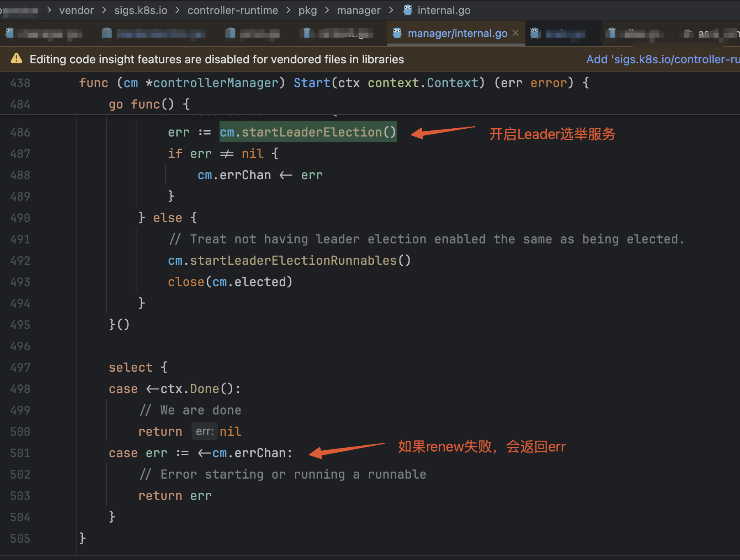
Task: Select the manager/internal.go tab
Action: (x=456, y=33)
